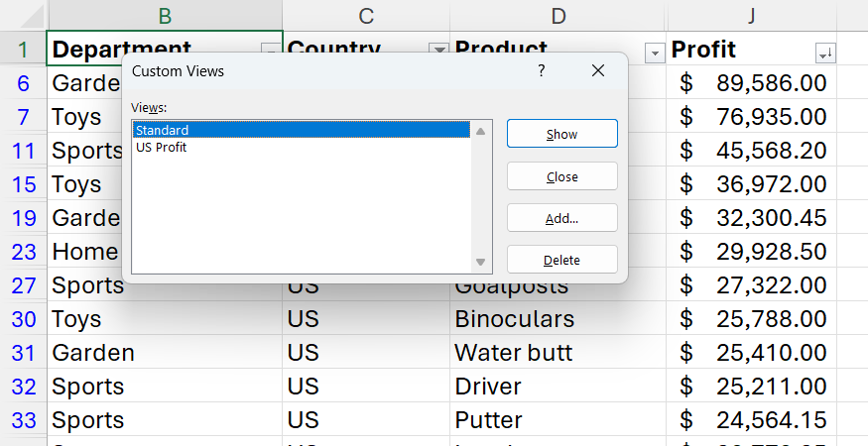Image resolution: width=868 pixels, height=446 pixels.
Task: Click the Putter product cell
Action: 558,420
